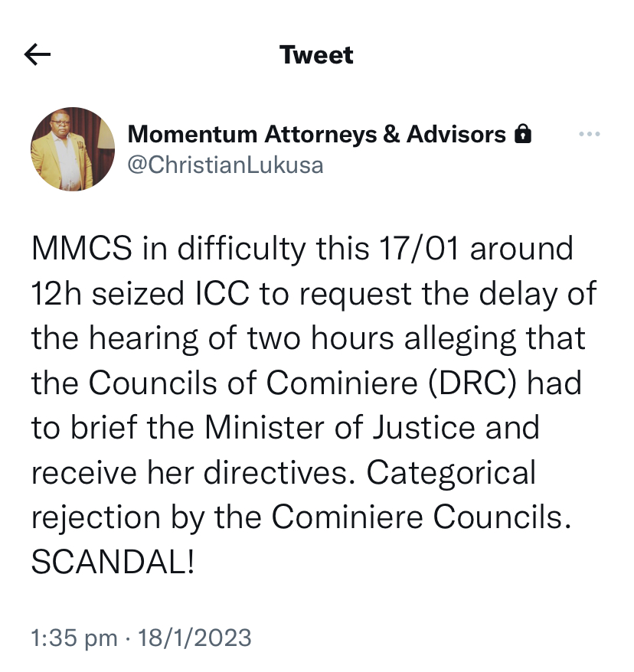Click the word "SCANDAL!" in the tweet

113,563
